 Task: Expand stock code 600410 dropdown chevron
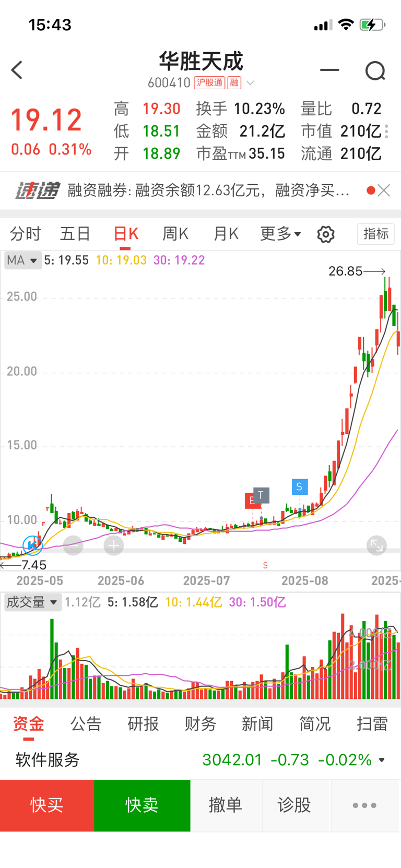click(251, 83)
